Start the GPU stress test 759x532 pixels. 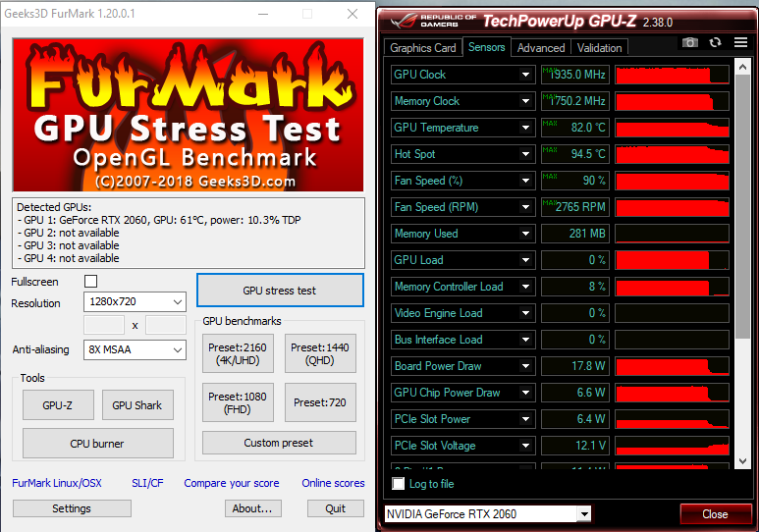(x=280, y=291)
